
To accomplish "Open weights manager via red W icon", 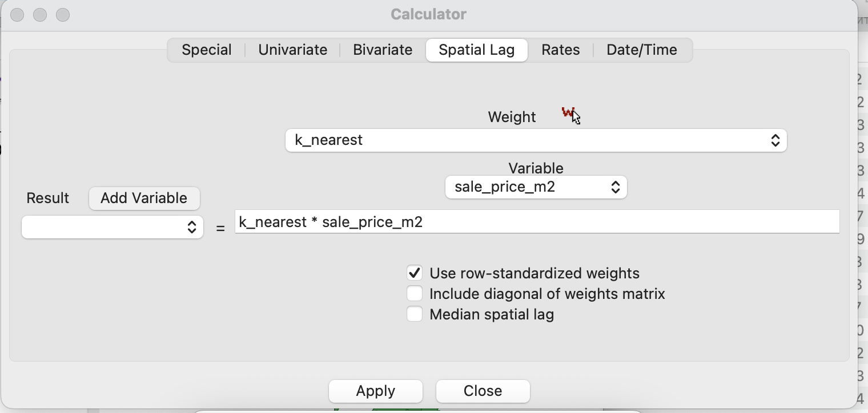I will [568, 112].
